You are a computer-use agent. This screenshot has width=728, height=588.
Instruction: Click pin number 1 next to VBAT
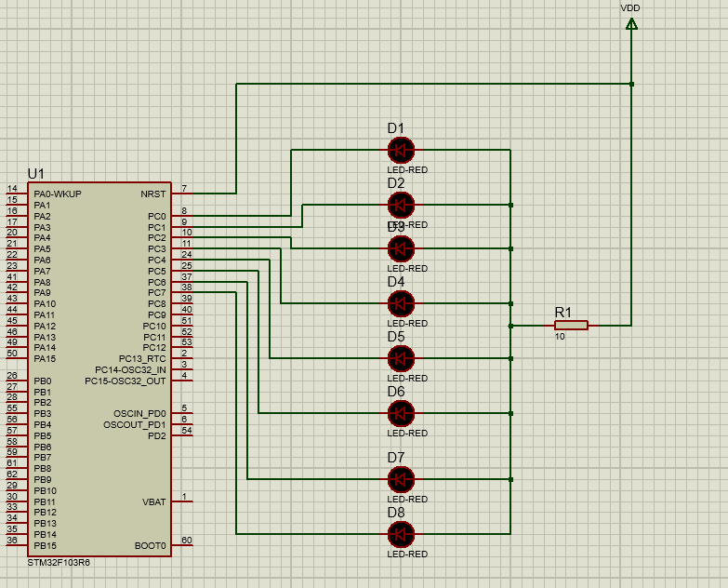(184, 497)
